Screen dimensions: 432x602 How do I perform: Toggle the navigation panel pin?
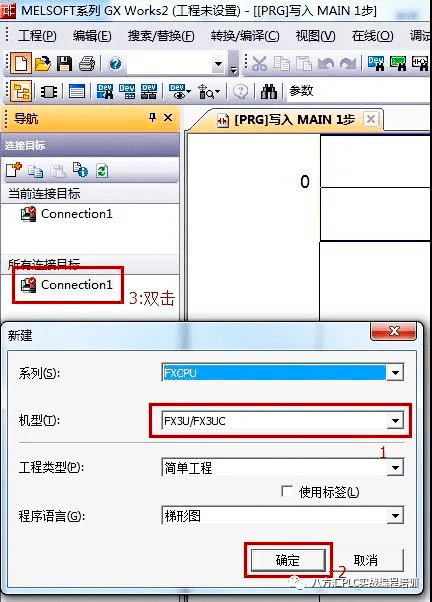pyautogui.click(x=152, y=117)
